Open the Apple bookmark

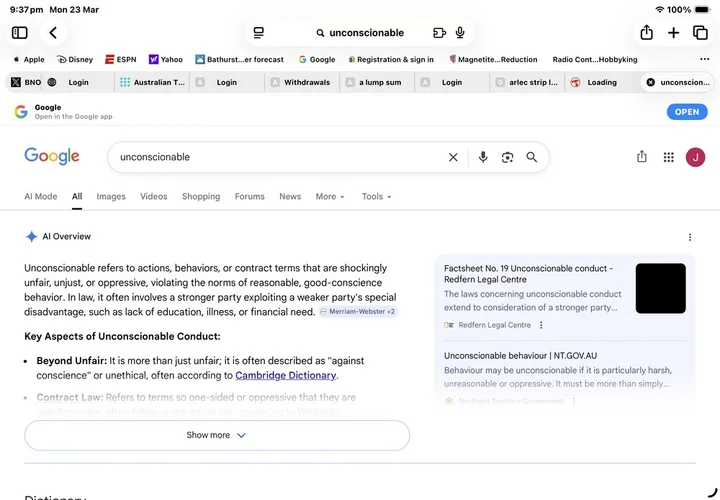tap(29, 59)
